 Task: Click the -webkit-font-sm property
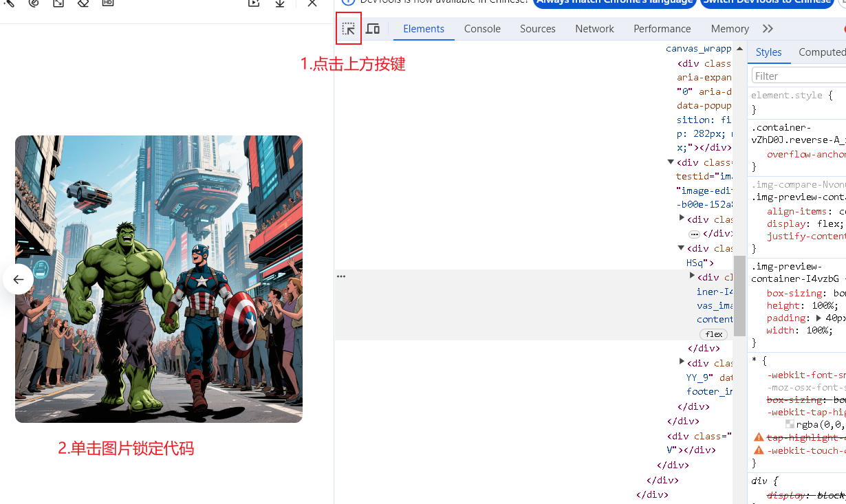coord(806,375)
